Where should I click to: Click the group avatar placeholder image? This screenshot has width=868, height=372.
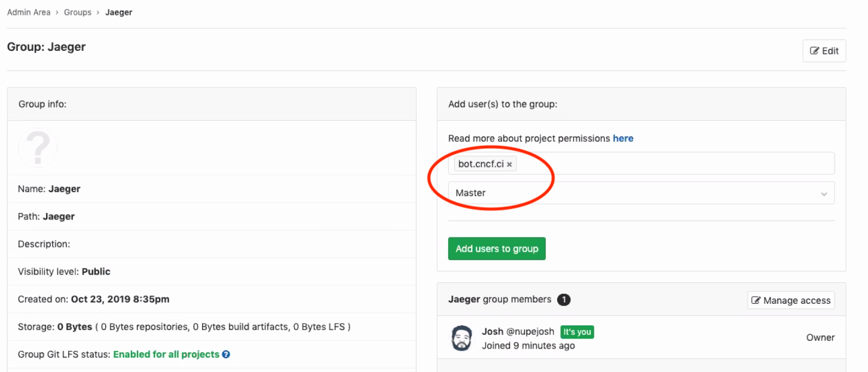click(x=38, y=147)
